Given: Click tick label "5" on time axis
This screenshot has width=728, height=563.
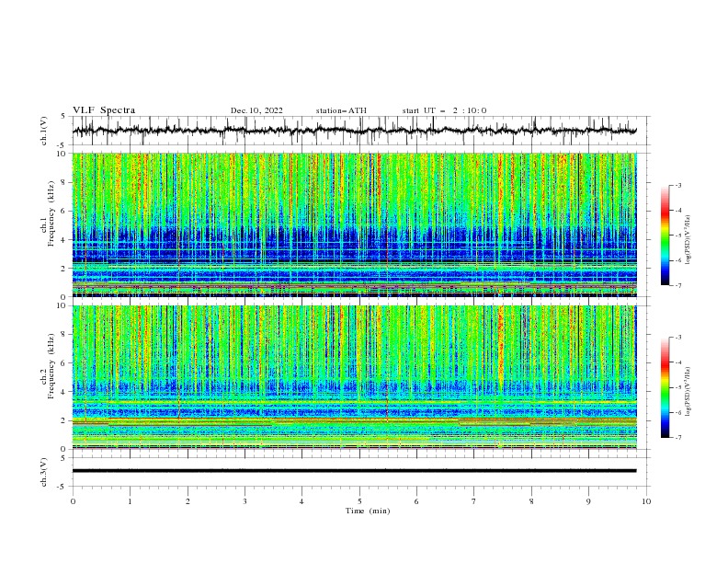Looking at the screenshot, I should [359, 501].
